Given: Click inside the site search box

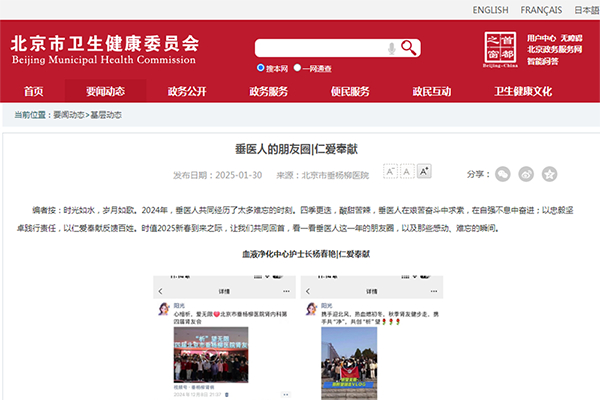Looking at the screenshot, I should pyautogui.click(x=320, y=48).
